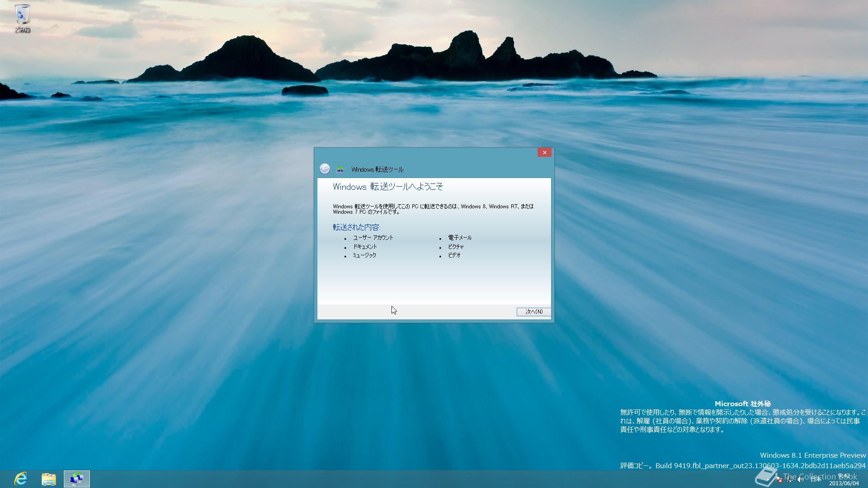Open File Explorer from the taskbar
868x488 pixels.
[49, 479]
